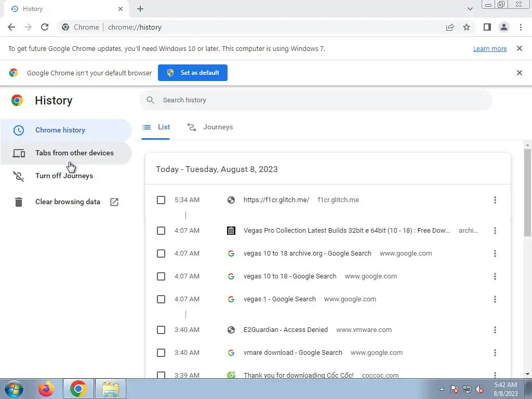Open Tabs from other devices
Screen dimensions: 532x399
pos(66,153)
